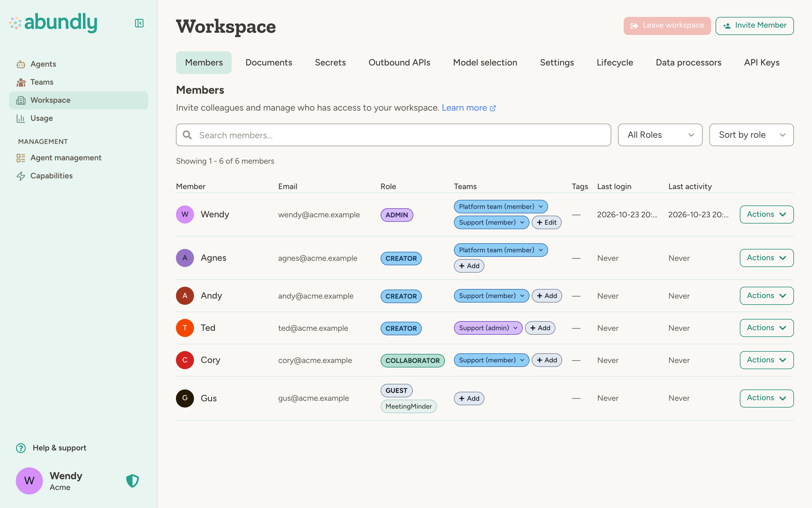Switch to the Documents tab

tap(269, 62)
